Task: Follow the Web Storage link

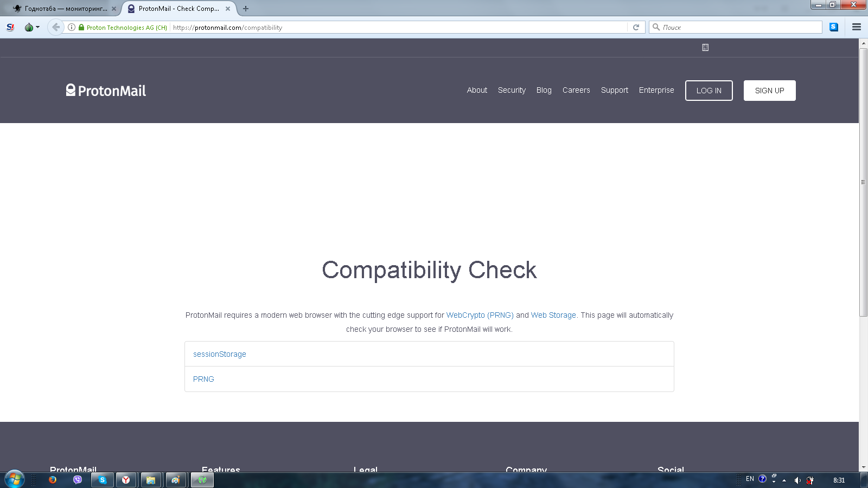Action: [x=553, y=315]
